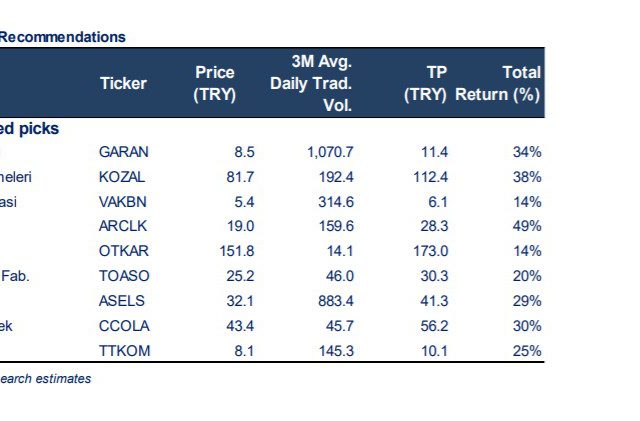Viewport: 640px width, 421px height.
Task: Select the GARAN ticker cell
Action: tap(124, 152)
